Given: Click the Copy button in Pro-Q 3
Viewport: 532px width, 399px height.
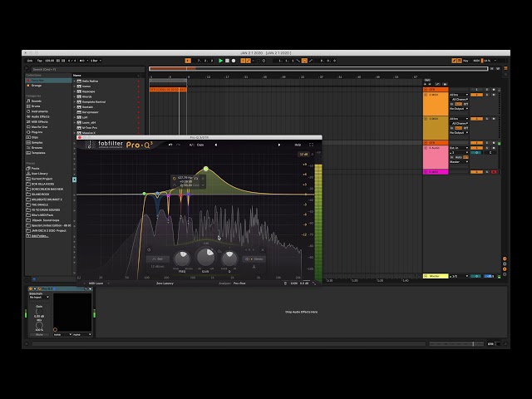Looking at the screenshot, I should click(200, 145).
